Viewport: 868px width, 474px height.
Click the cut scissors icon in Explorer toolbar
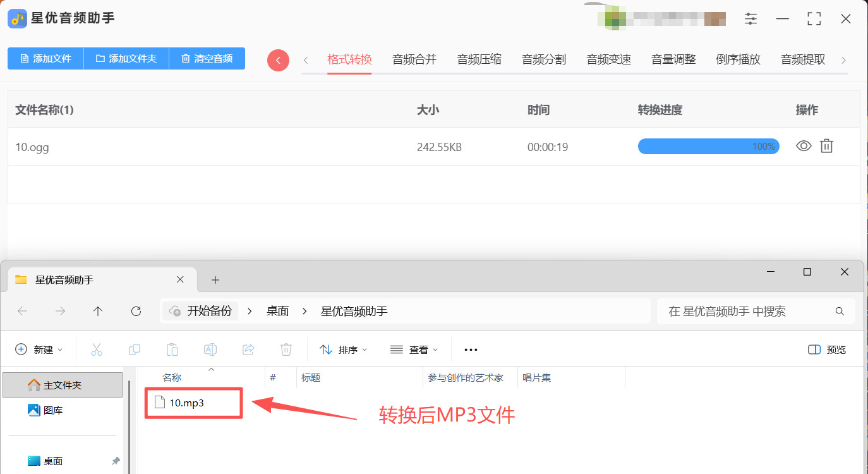tap(97, 349)
